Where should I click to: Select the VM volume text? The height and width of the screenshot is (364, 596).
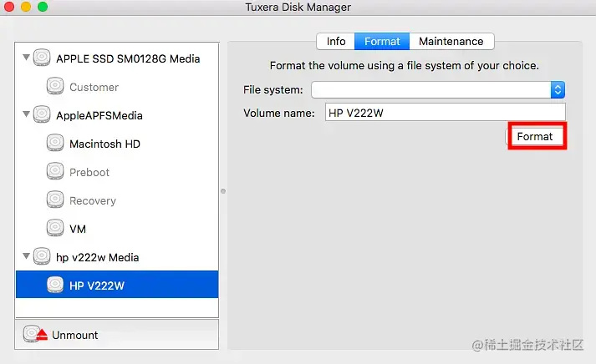coord(78,229)
